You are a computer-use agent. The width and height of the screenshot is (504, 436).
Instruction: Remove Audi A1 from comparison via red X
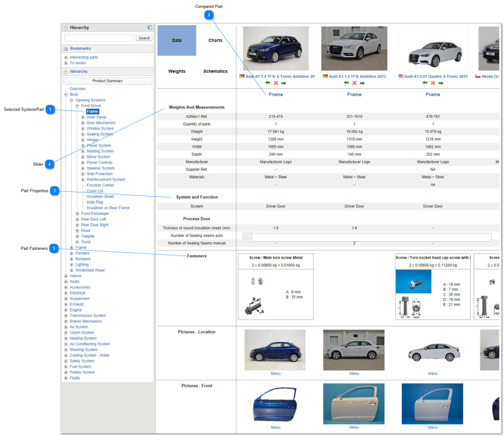(276, 83)
